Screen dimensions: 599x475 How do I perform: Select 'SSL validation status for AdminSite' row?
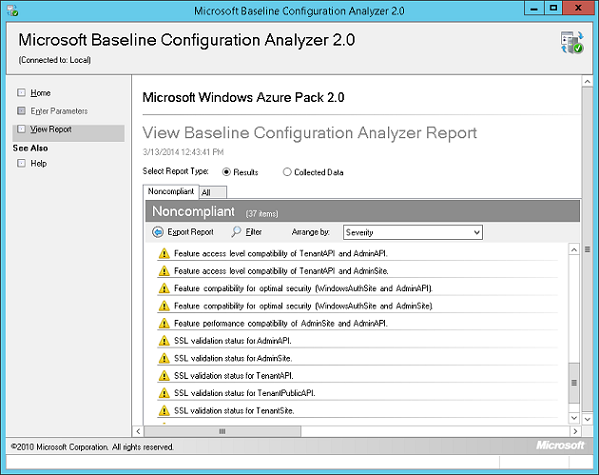357,358
